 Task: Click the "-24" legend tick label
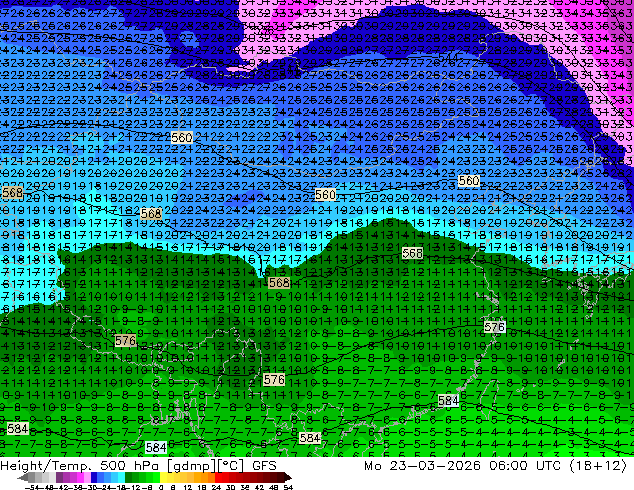pyautogui.click(x=106, y=488)
